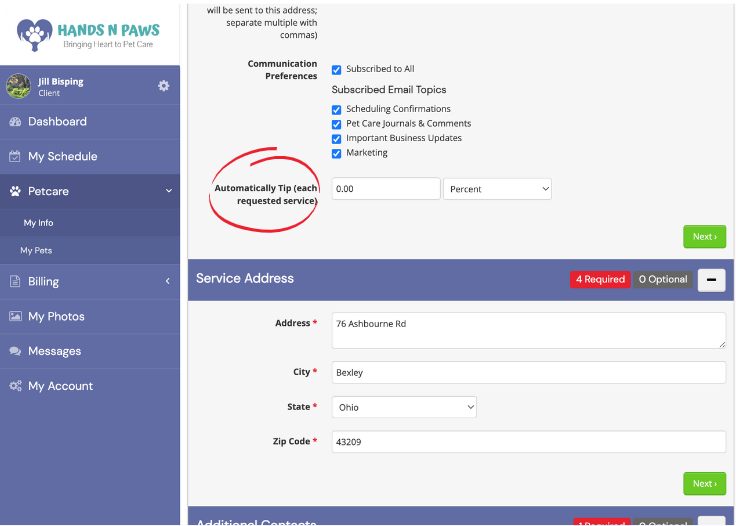Collapse the Petcare menu chevron
The width and height of the screenshot is (736, 526).
click(x=169, y=191)
